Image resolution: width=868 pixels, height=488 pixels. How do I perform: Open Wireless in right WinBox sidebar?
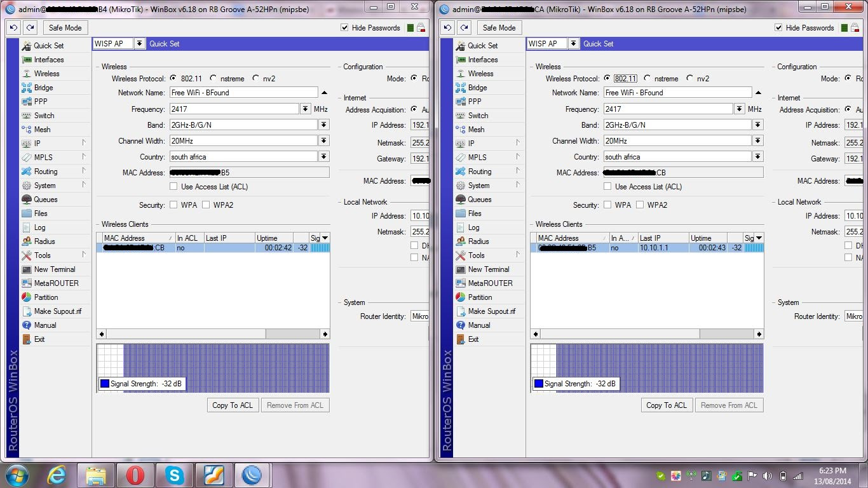(x=480, y=74)
